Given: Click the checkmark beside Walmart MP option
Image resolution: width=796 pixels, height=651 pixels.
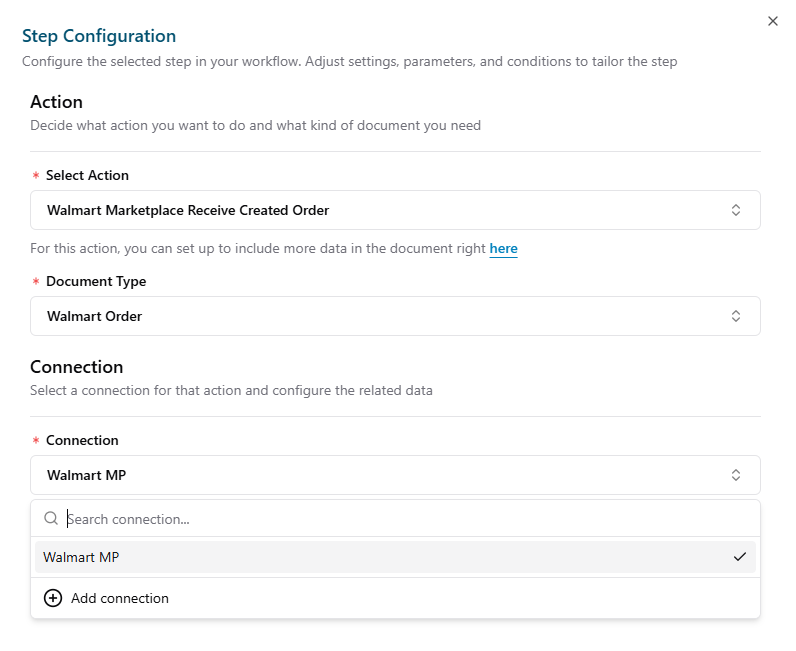Looking at the screenshot, I should coord(740,557).
